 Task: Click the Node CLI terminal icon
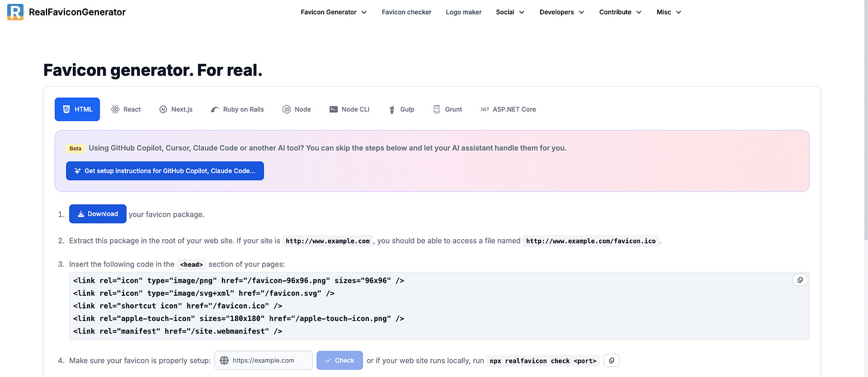tap(334, 109)
